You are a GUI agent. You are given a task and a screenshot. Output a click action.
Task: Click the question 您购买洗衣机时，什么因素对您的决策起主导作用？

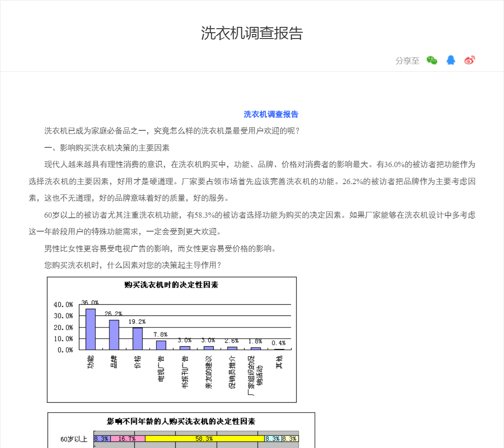click(x=133, y=265)
